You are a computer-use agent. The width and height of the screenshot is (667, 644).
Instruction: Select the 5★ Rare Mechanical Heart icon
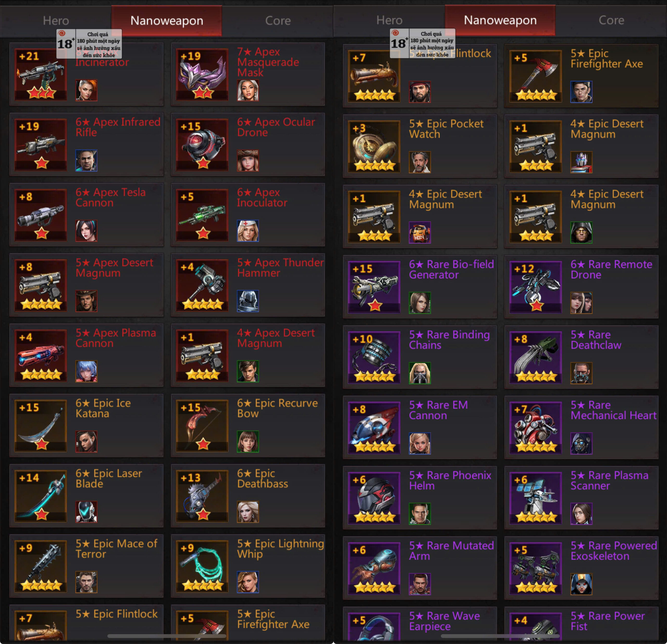[536, 427]
